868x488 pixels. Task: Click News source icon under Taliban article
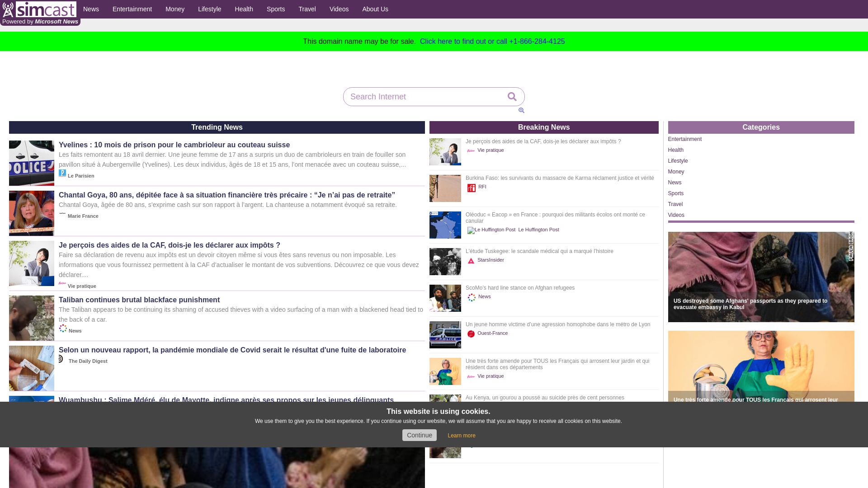pos(63,328)
